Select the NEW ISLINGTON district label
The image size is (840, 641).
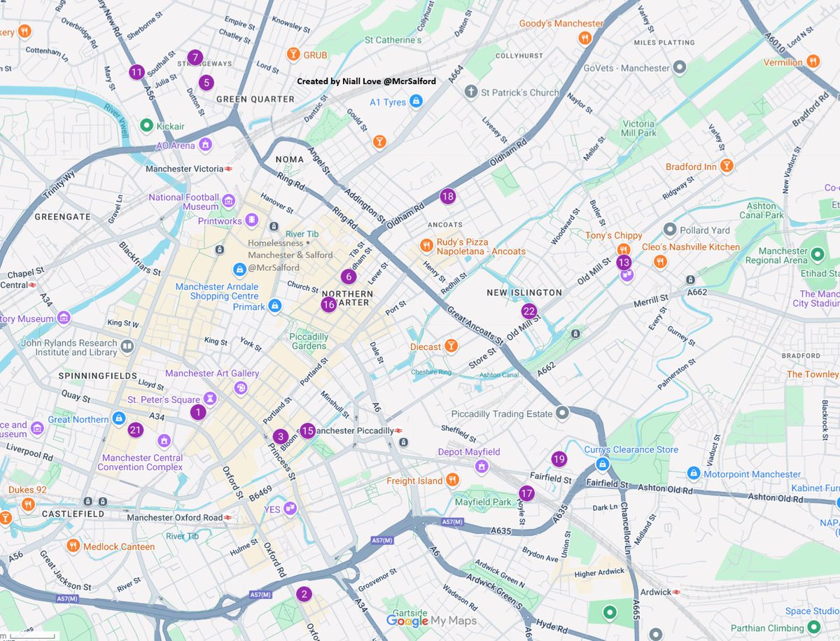[524, 292]
